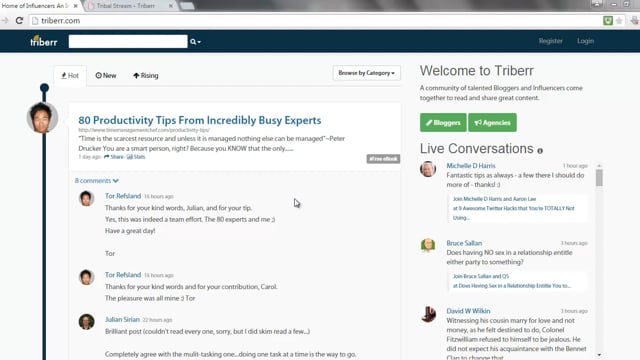The width and height of the screenshot is (640, 360).
Task: Click the Live Conversations scrollbar thumb
Action: coord(599,178)
